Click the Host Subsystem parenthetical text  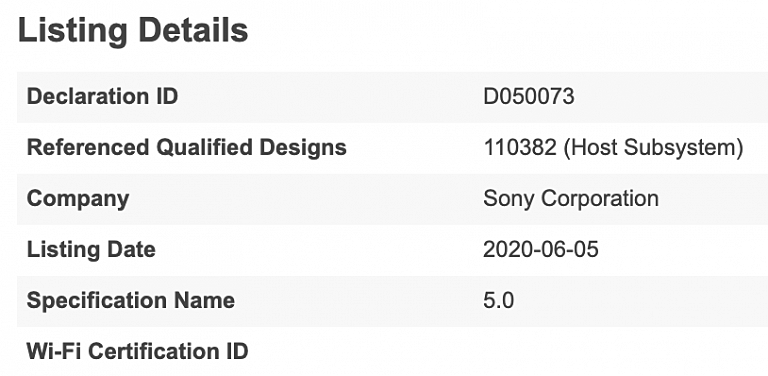tap(654, 148)
